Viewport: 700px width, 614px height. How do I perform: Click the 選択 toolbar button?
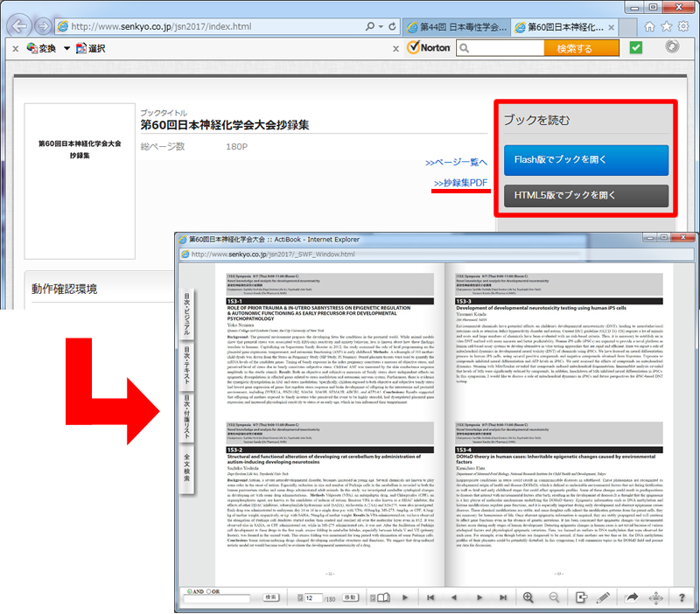[x=91, y=48]
